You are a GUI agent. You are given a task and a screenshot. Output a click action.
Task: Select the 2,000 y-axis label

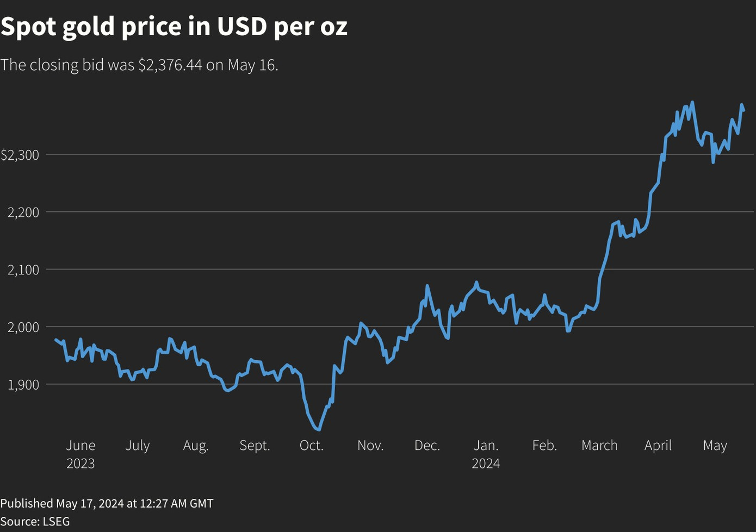point(23,327)
